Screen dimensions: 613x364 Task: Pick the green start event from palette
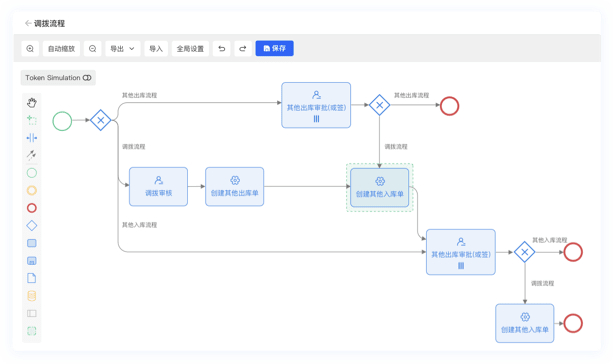(x=32, y=173)
